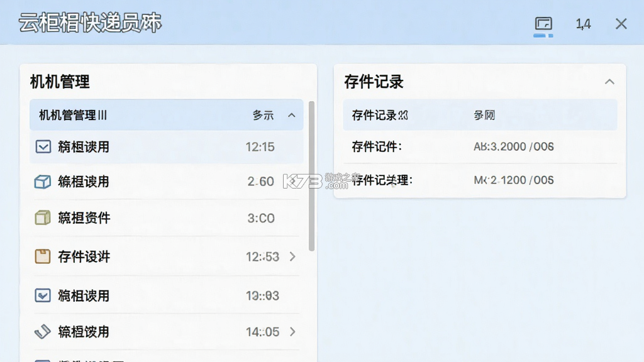Click the blue cube icon in 2·60 row

(x=42, y=182)
